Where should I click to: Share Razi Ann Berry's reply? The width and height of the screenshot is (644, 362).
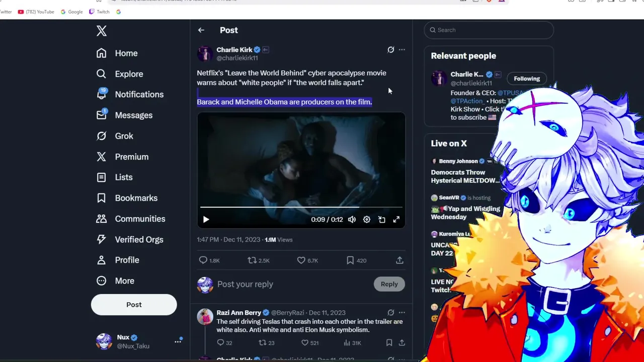(x=401, y=343)
